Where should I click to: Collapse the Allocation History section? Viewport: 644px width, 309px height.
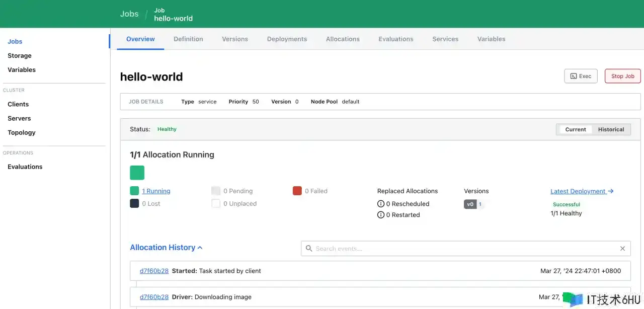(x=166, y=248)
